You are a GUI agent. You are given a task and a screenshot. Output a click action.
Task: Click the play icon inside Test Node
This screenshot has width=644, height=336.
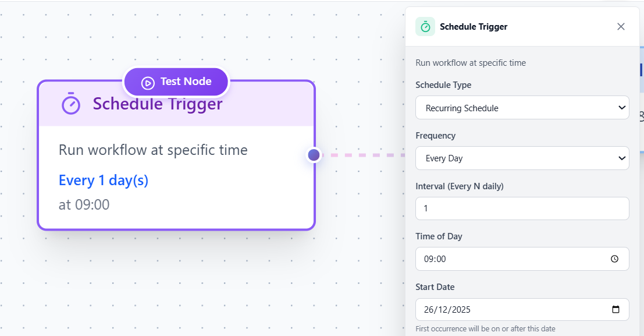pyautogui.click(x=148, y=83)
